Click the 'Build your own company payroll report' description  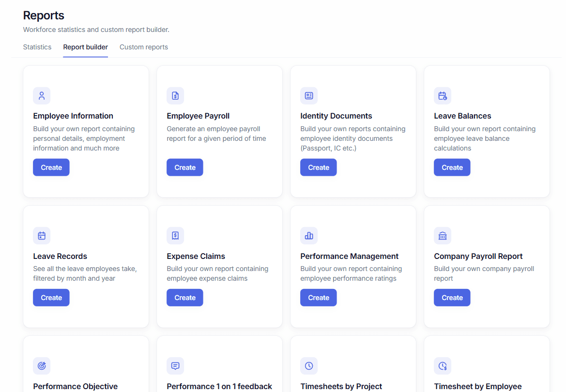(x=484, y=273)
